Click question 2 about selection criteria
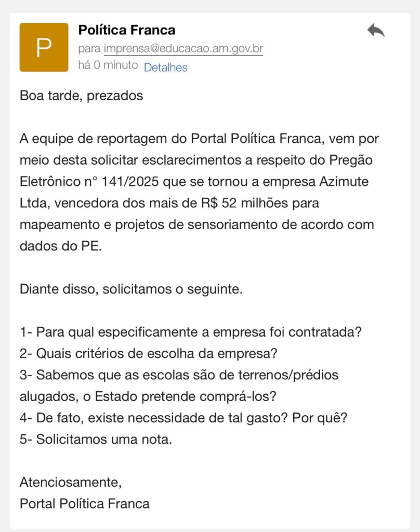The width and height of the screenshot is (420, 532). [148, 354]
